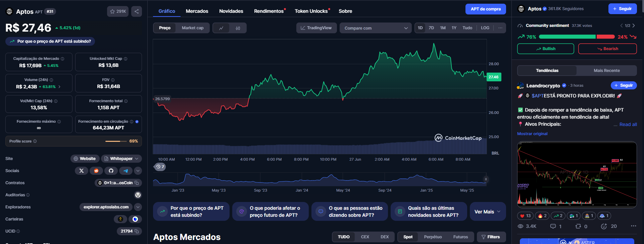Image resolution: width=644 pixels, height=244 pixels.
Task: Click the heart reaction showing 13
Action: pos(525,216)
